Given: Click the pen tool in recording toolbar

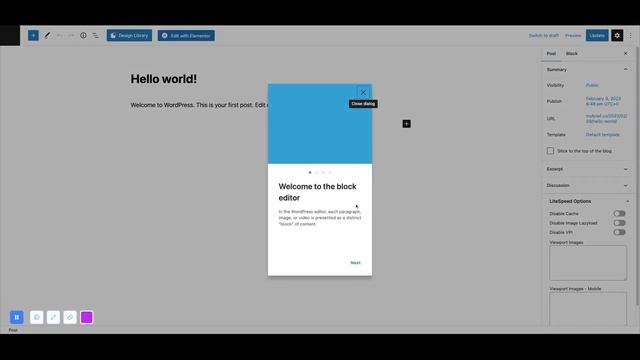Looking at the screenshot, I should 53,317.
